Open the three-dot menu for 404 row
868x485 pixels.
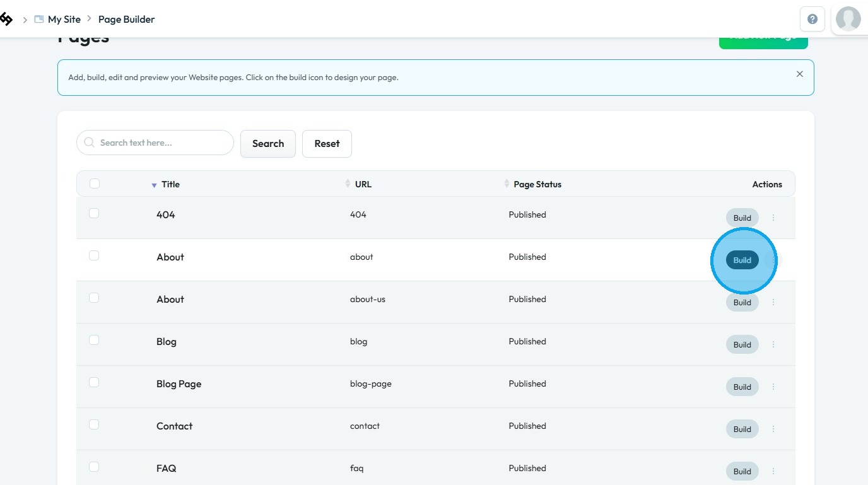click(x=773, y=218)
